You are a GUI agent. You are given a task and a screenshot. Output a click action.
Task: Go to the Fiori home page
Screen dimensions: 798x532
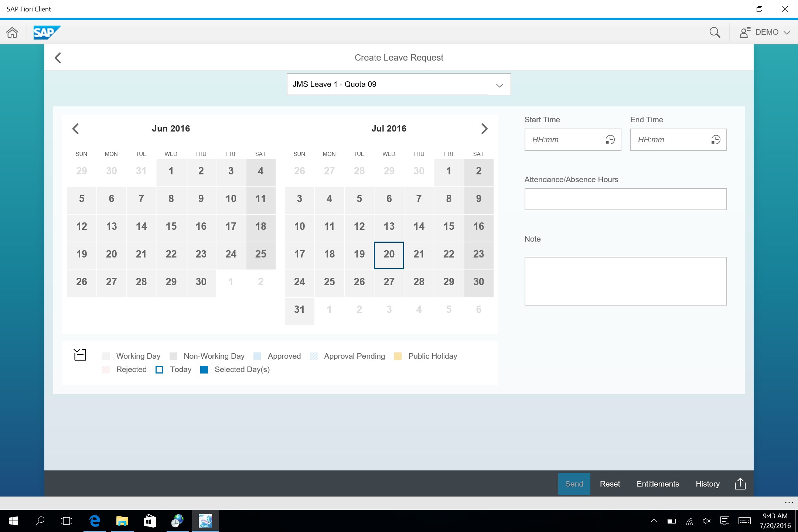(x=12, y=33)
